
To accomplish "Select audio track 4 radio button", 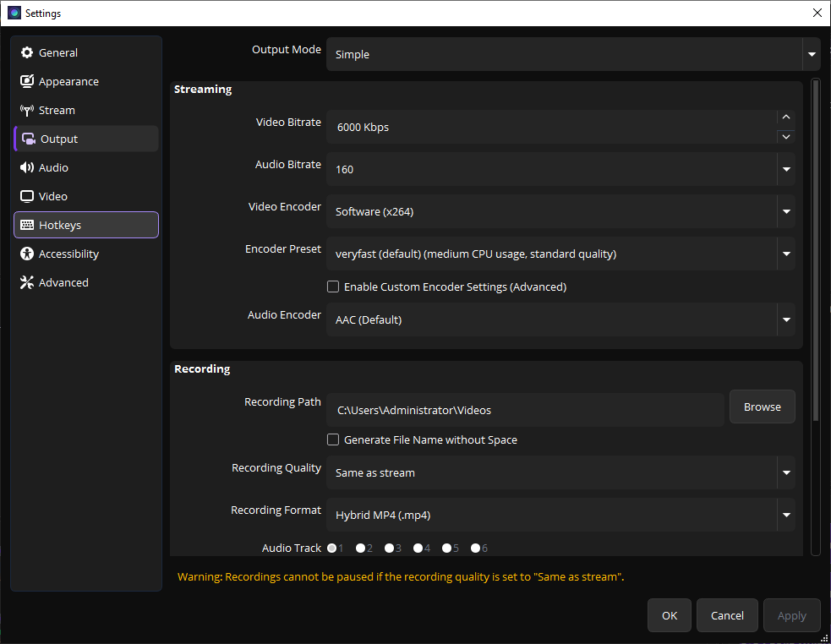I will click(418, 548).
